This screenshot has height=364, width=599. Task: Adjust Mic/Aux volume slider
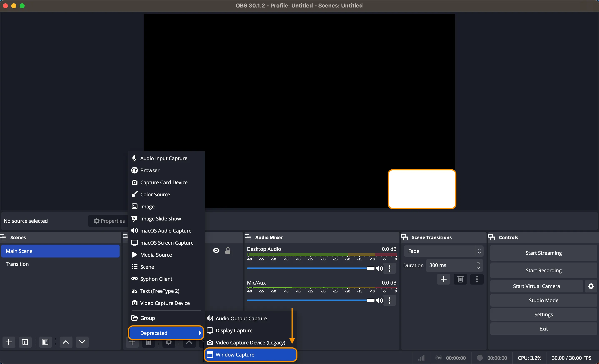click(311, 300)
